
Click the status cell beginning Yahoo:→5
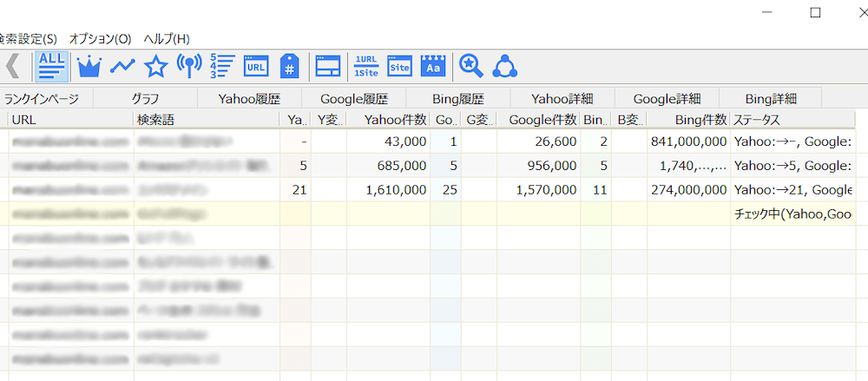coord(792,166)
